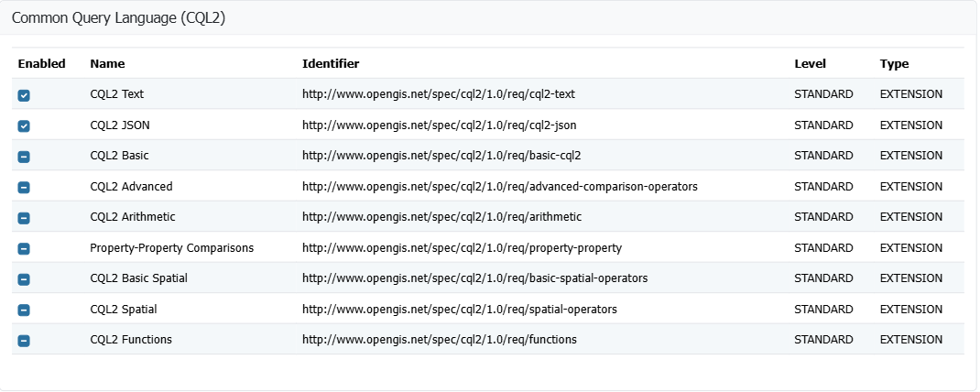The height and width of the screenshot is (392, 980).
Task: Click the advanced-comparison-operators identifier URL
Action: click(499, 187)
